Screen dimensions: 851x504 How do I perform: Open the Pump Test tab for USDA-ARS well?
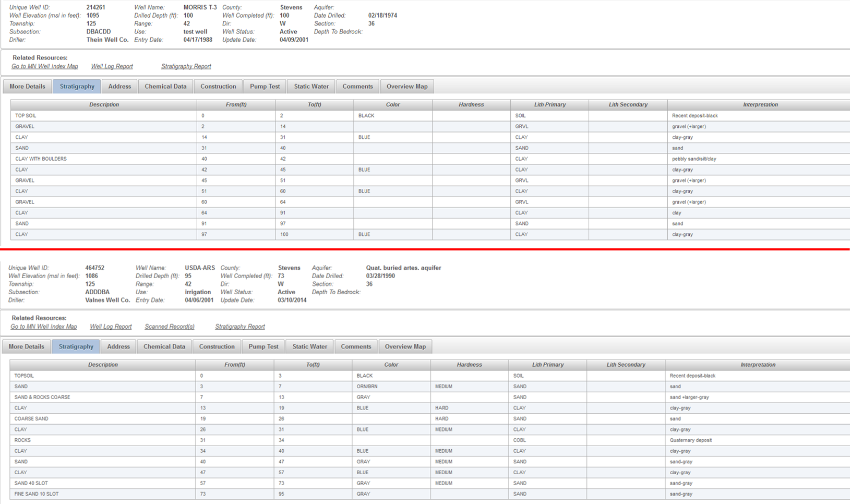(x=263, y=346)
